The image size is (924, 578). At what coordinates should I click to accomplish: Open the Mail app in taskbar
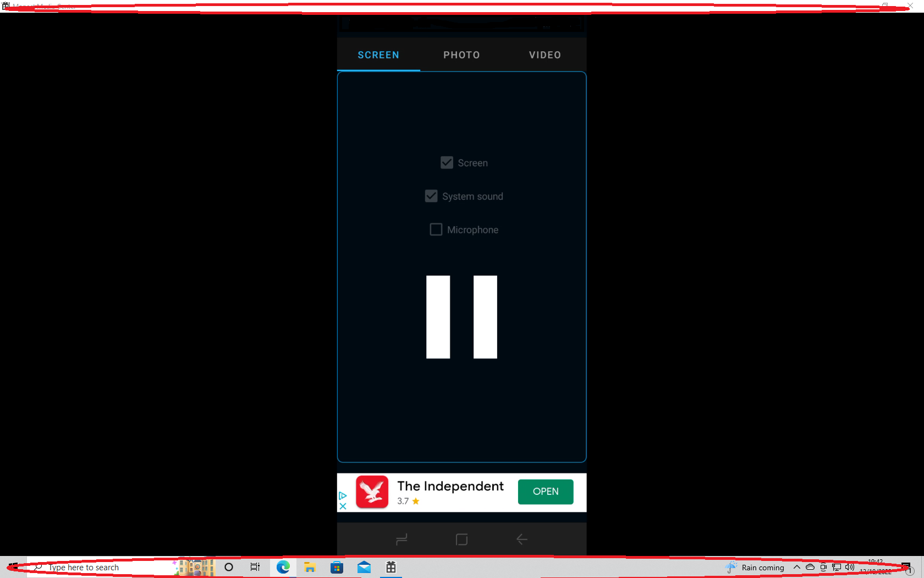click(364, 568)
